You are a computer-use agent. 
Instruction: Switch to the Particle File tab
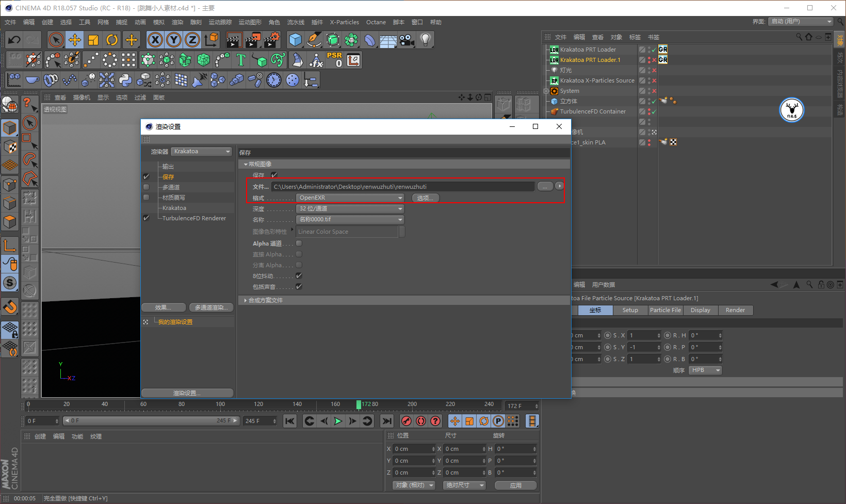(665, 310)
